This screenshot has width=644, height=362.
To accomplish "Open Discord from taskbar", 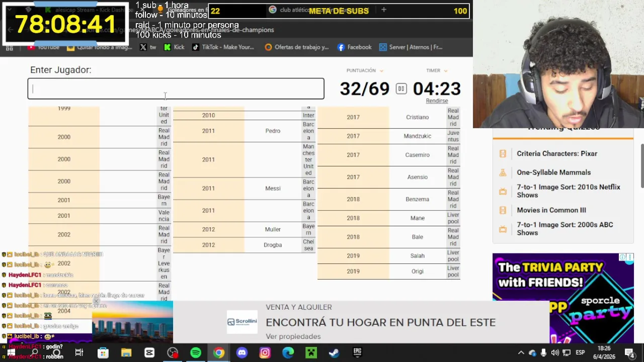I will (242, 352).
